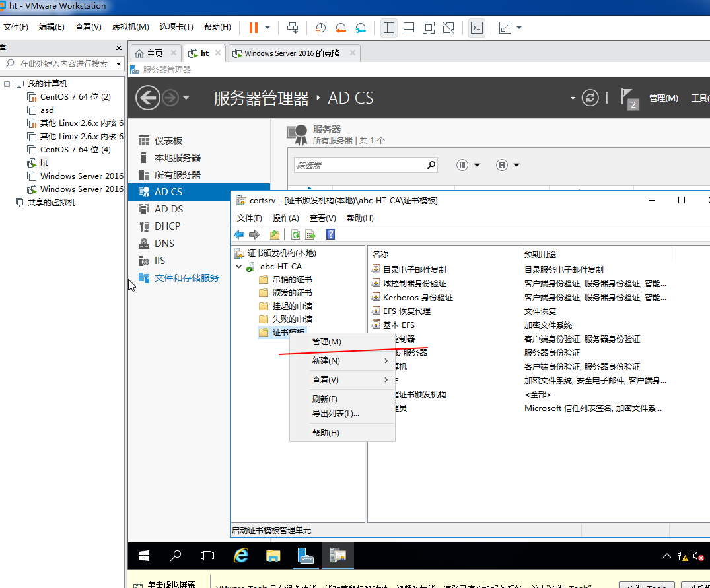Click revert to snapshot icon
710x588 pixels.
341,28
